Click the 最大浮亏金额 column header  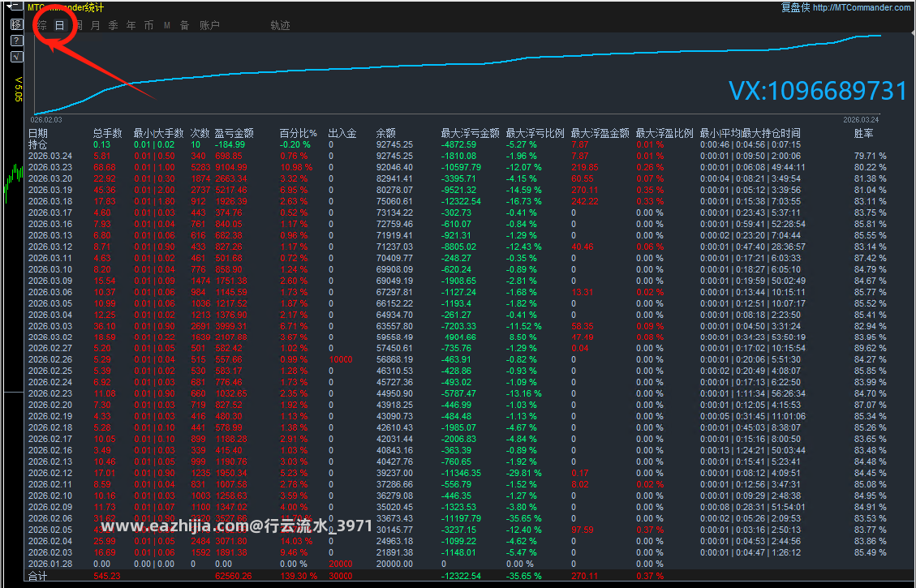(x=471, y=133)
